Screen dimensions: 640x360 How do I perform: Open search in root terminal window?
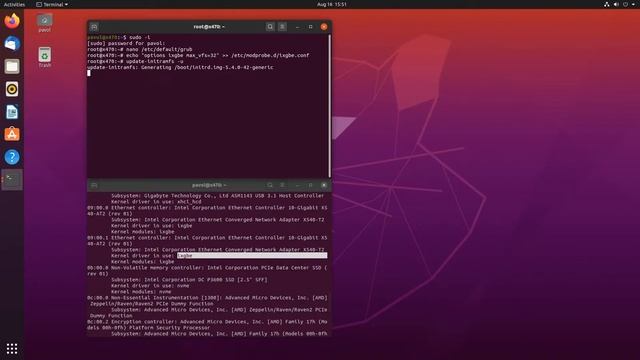point(270,27)
